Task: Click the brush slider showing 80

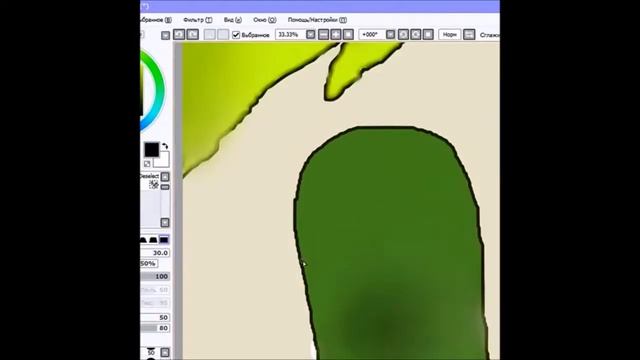Action: point(155,328)
